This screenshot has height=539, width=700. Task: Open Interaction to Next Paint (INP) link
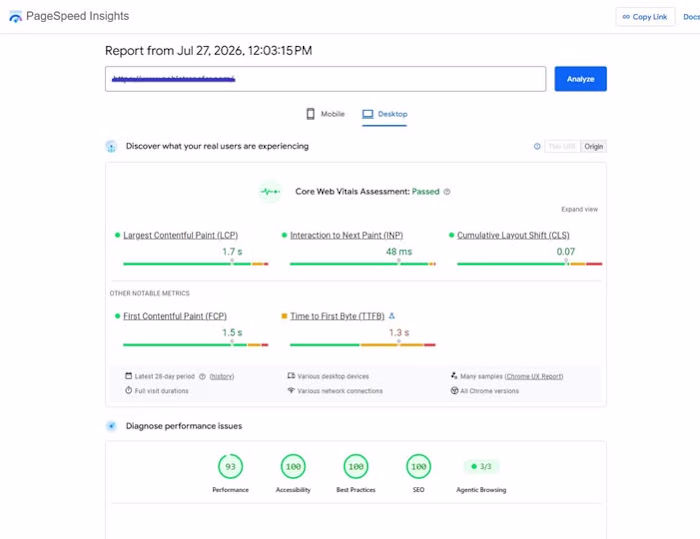coord(346,235)
